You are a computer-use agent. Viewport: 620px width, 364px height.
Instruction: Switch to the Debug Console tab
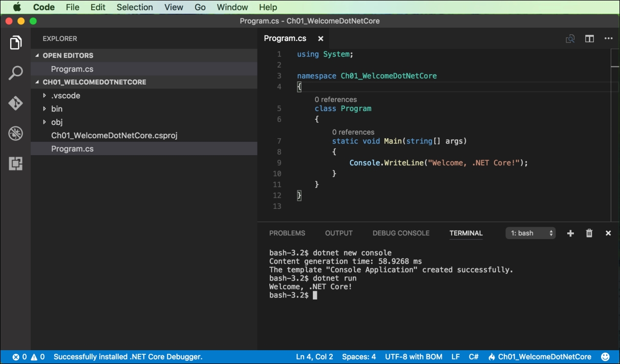[401, 233]
